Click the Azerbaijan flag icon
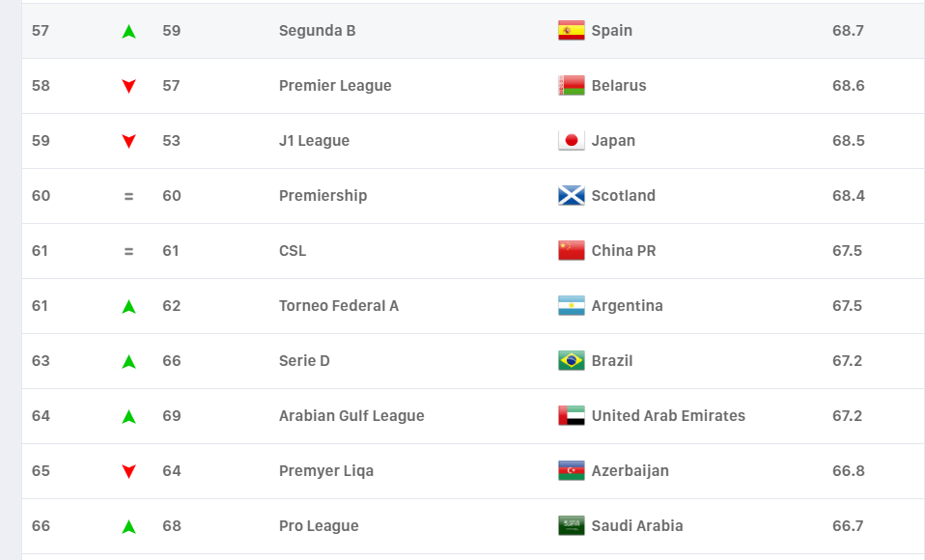Screen dimensions: 925x560 point(571,471)
